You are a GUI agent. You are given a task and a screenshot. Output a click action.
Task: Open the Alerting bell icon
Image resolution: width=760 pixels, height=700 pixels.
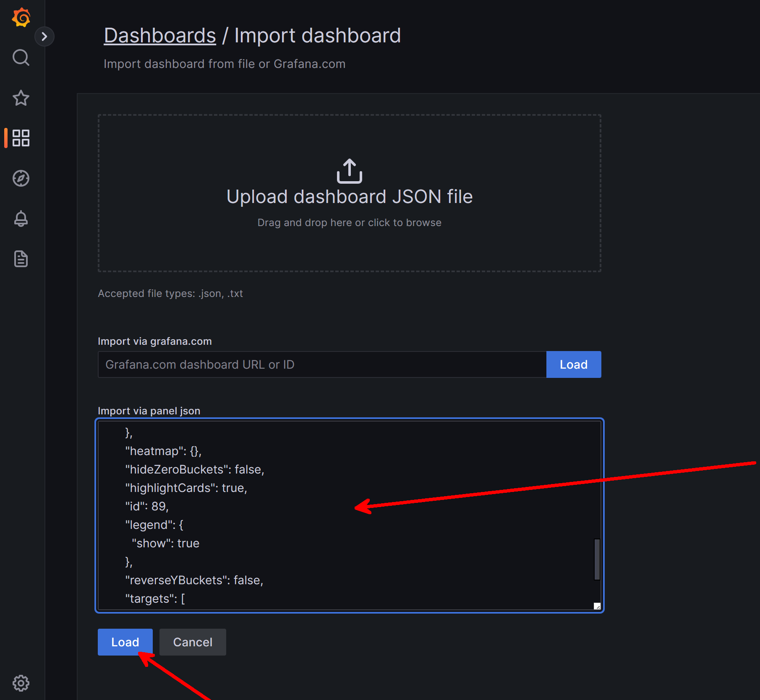pos(21,219)
